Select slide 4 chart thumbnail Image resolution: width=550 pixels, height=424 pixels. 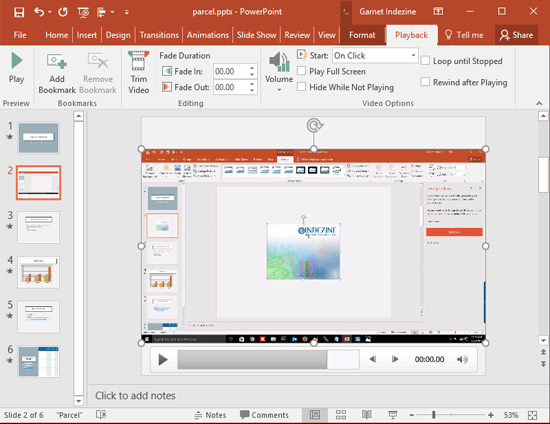tap(39, 272)
